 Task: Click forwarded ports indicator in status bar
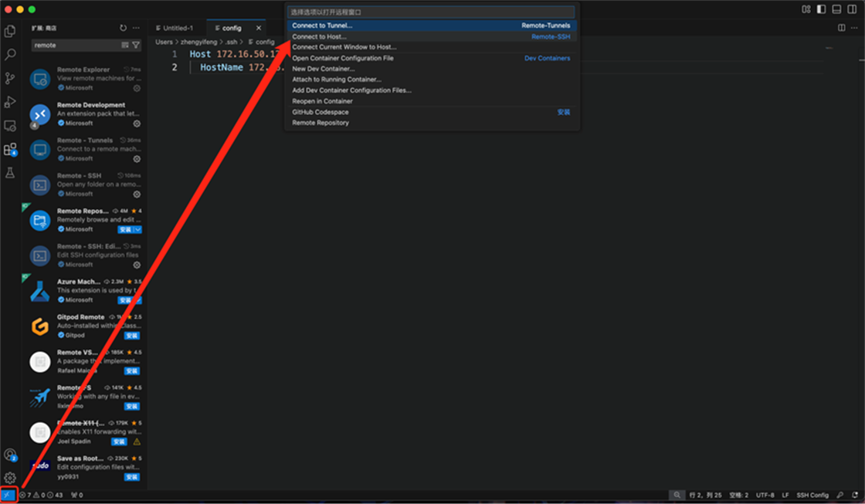[x=76, y=496]
